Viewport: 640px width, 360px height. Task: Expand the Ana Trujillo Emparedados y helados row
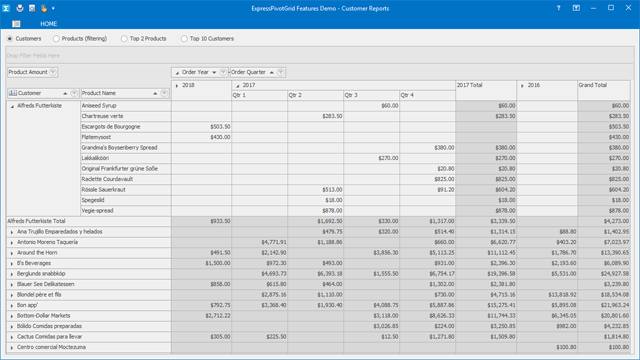pos(12,232)
